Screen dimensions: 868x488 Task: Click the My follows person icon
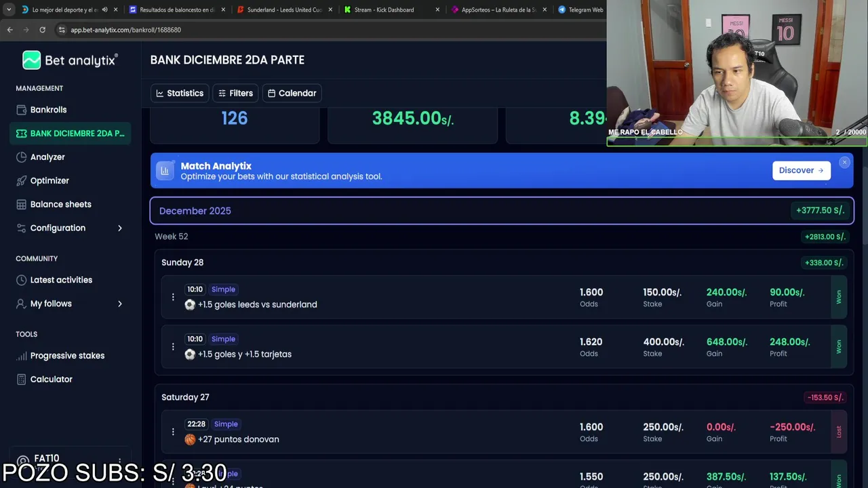pyautogui.click(x=22, y=304)
